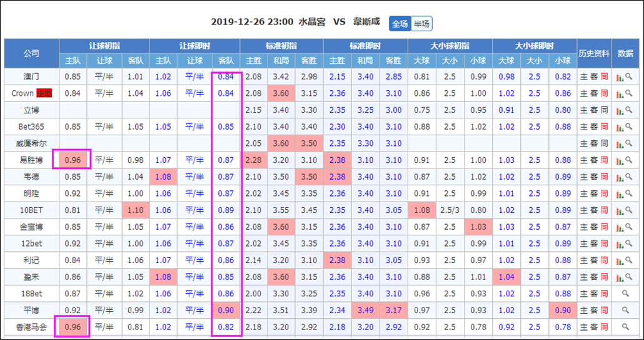Click the 公司 column header
The image size is (644, 340).
click(32, 53)
